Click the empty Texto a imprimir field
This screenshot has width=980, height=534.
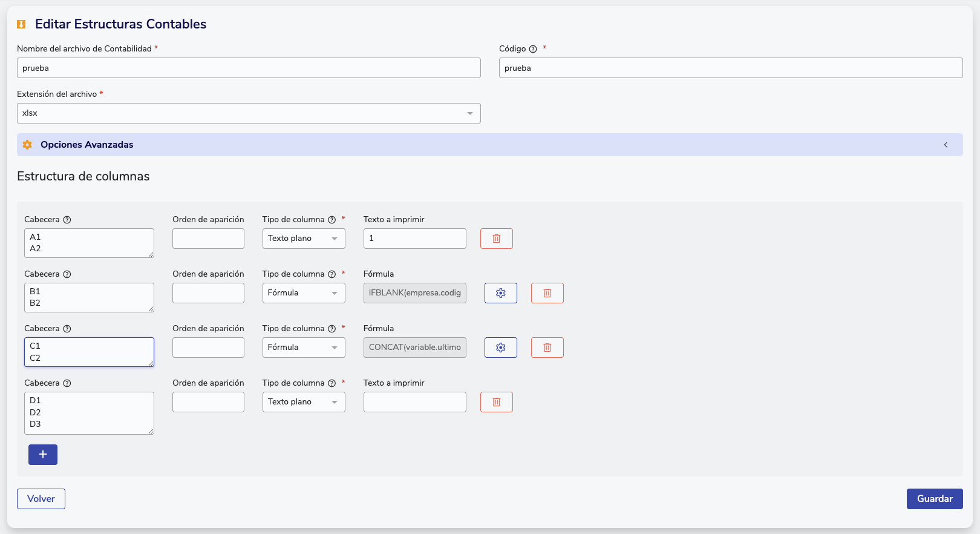click(x=414, y=402)
